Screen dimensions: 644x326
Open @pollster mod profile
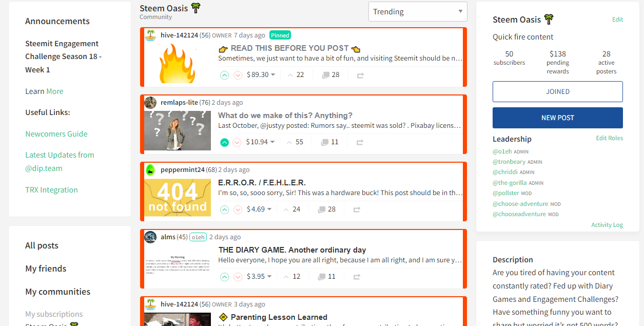(506, 193)
